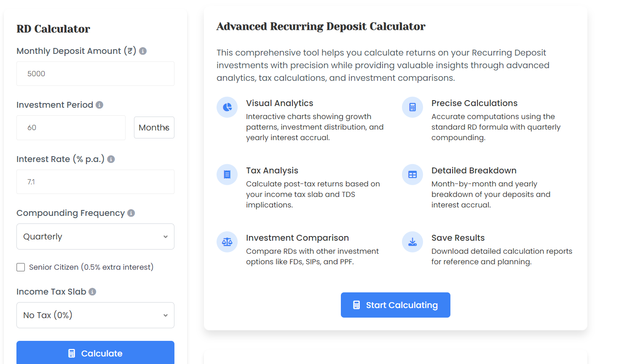This screenshot has height=364, width=624.
Task: Select the Monthly Deposit Amount field
Action: (x=95, y=73)
